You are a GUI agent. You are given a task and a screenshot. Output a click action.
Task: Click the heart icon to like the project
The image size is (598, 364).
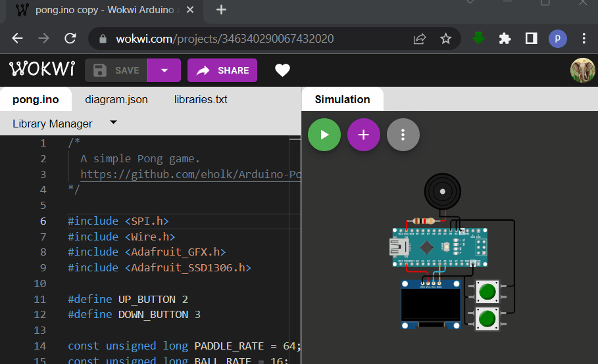[282, 70]
